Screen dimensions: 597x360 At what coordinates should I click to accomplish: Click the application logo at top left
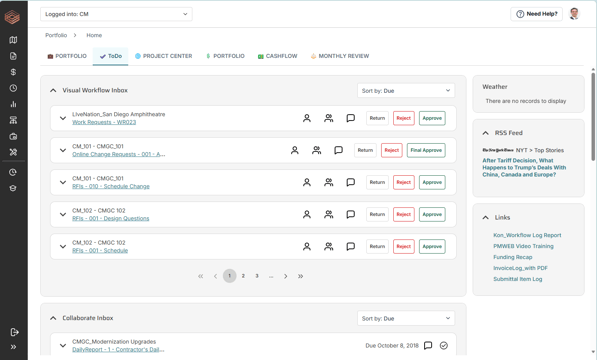pos(12,17)
